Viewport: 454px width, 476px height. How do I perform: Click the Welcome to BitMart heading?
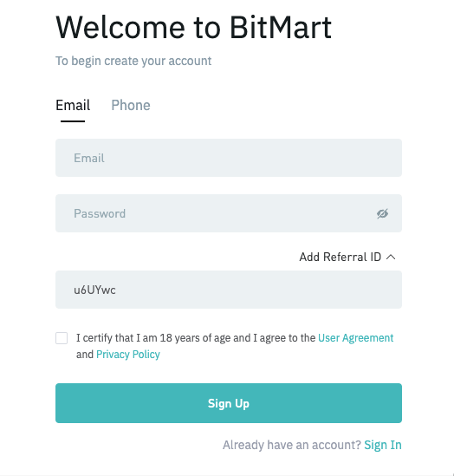[194, 28]
